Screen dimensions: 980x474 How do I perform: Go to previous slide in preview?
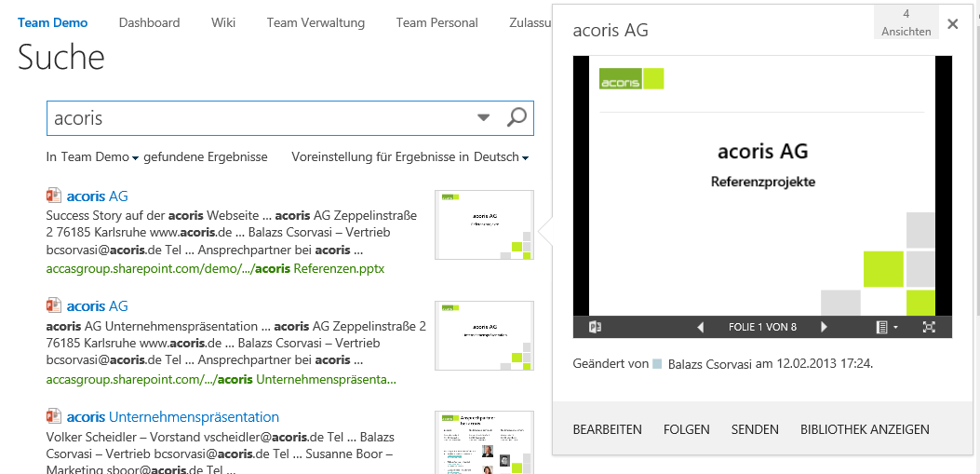click(x=701, y=327)
